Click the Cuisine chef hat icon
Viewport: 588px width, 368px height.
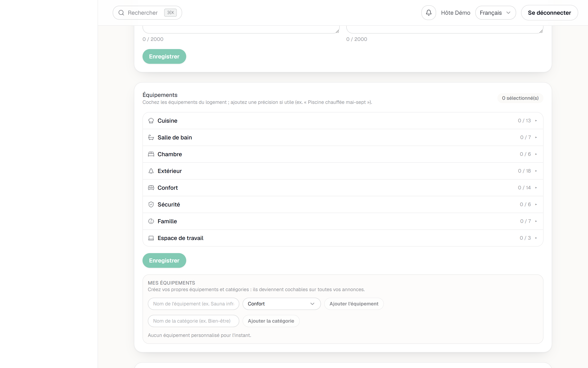click(151, 121)
